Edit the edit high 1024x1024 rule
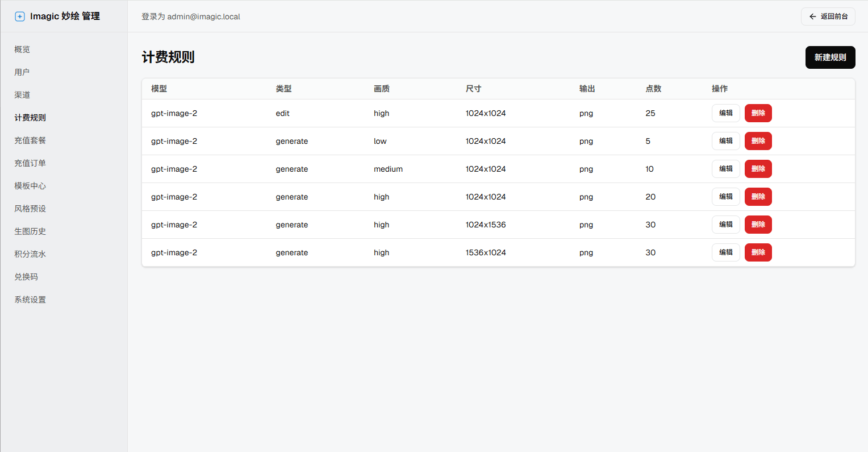 726,113
